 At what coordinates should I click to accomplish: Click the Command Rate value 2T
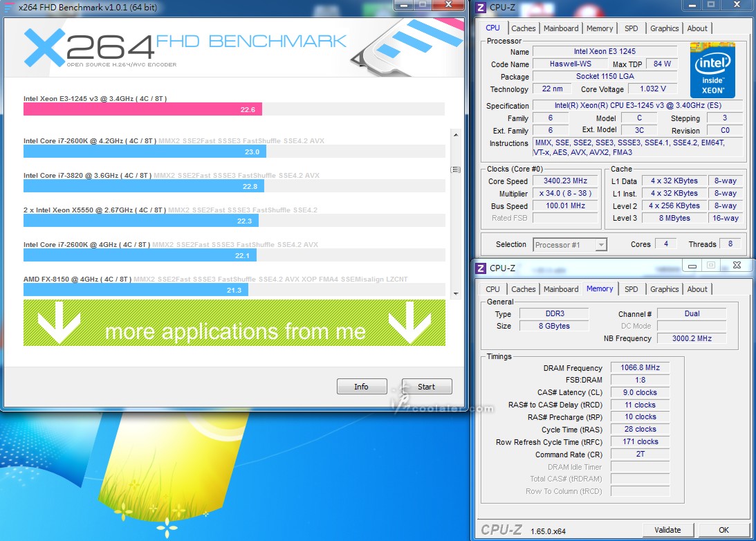[640, 455]
